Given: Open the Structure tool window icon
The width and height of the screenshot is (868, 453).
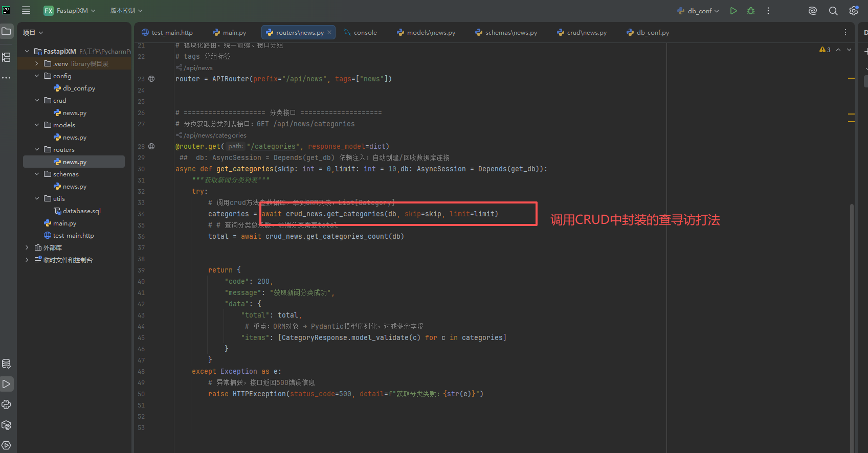Looking at the screenshot, I should point(7,57).
